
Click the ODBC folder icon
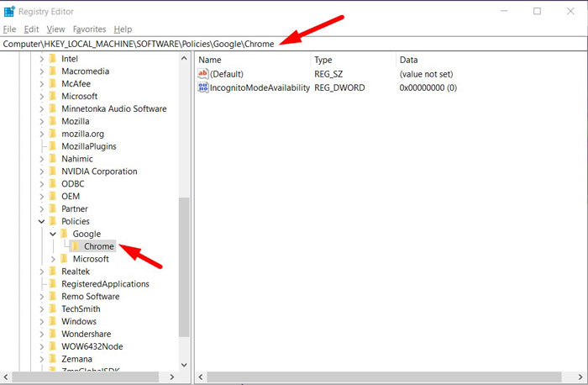53,184
